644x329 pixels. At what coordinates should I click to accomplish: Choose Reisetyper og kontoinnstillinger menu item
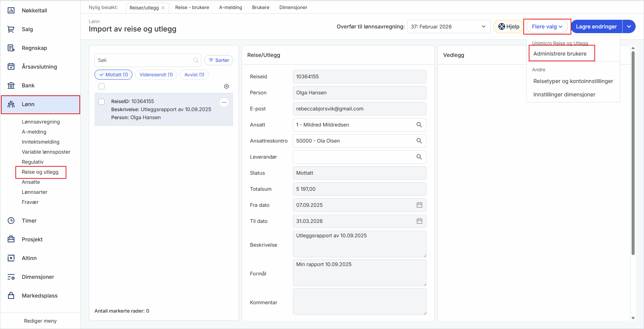pyautogui.click(x=573, y=81)
